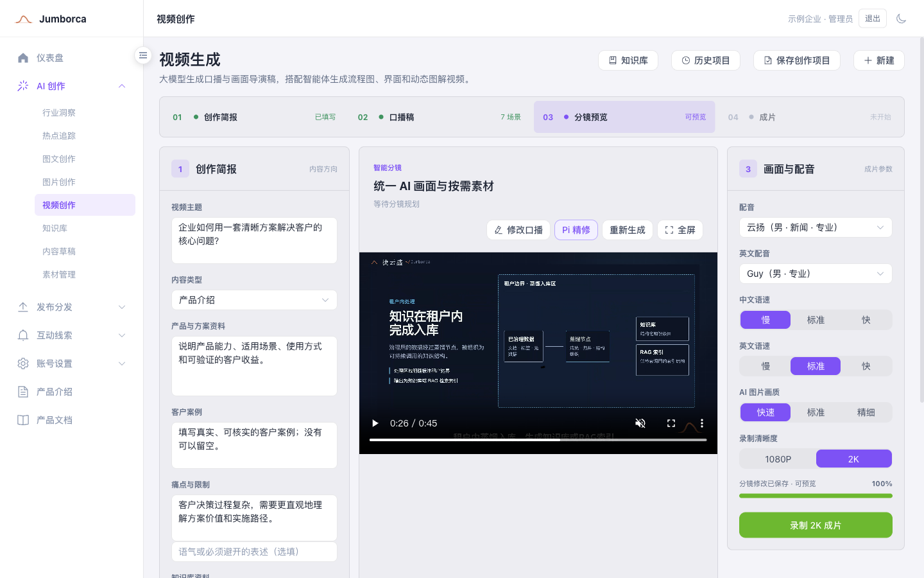Image resolution: width=924 pixels, height=578 pixels.
Task: Open 图片创作 in sidebar
Action: [85, 182]
